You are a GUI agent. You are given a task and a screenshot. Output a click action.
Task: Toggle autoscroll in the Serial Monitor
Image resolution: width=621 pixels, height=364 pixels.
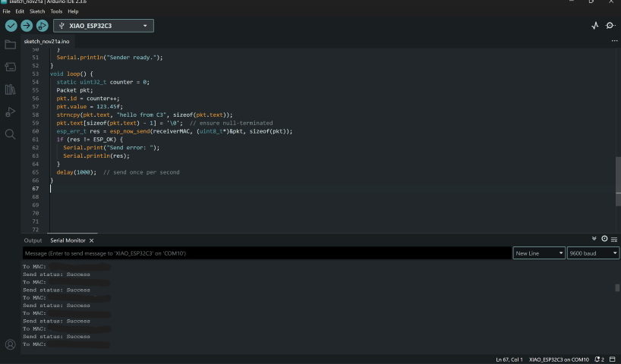tap(594, 239)
